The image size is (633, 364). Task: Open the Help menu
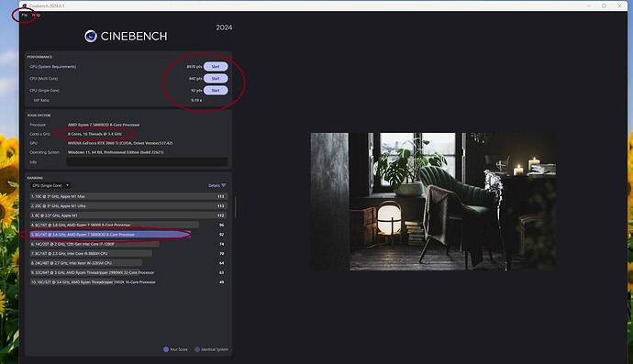(x=37, y=15)
